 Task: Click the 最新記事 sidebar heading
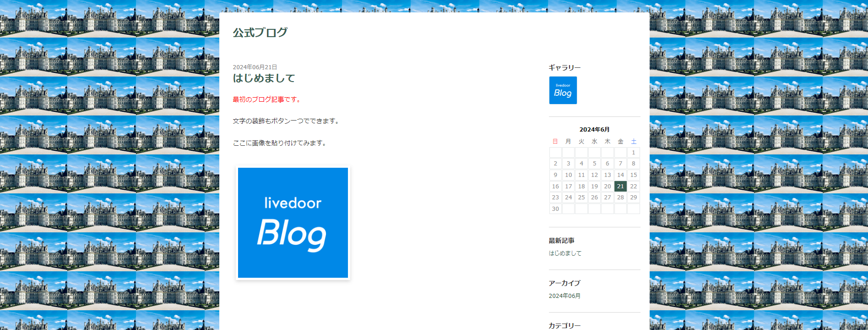(561, 241)
